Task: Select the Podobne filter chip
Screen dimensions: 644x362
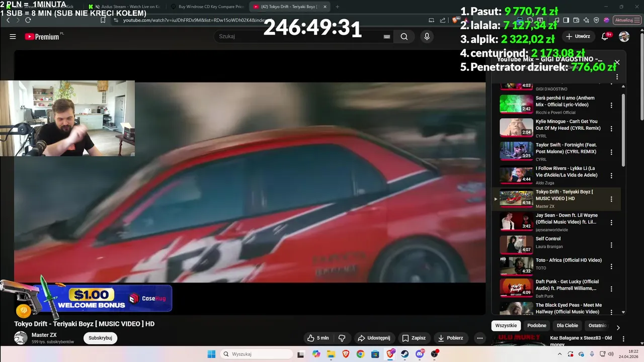Action: (x=536, y=325)
